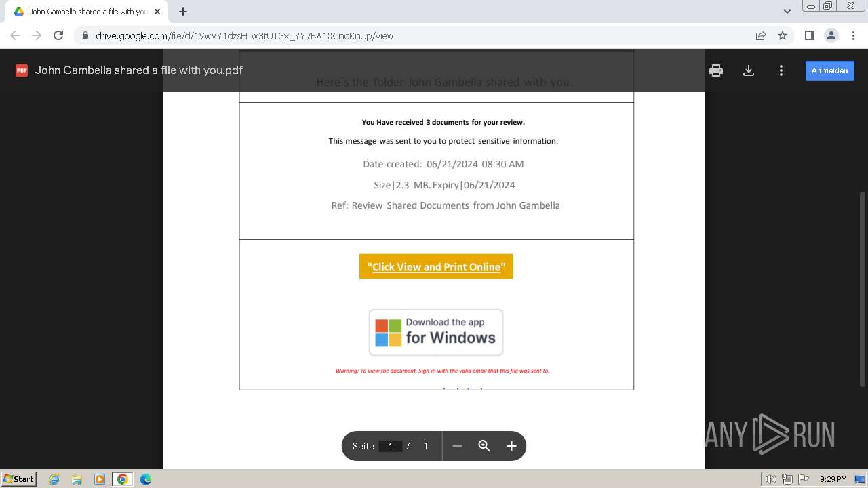
Task: Click the print icon in Drive viewer
Action: click(x=716, y=70)
